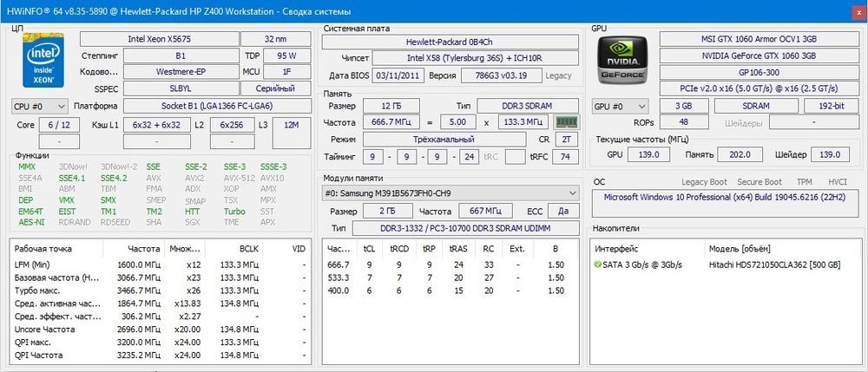Click the tRAS column header in memory timings
This screenshot has height=372, width=868.
(458, 249)
